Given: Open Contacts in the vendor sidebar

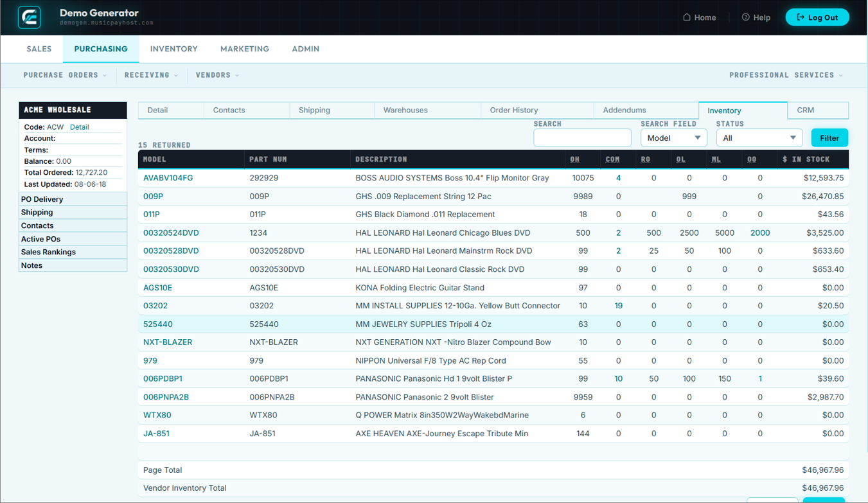Looking at the screenshot, I should coord(73,226).
